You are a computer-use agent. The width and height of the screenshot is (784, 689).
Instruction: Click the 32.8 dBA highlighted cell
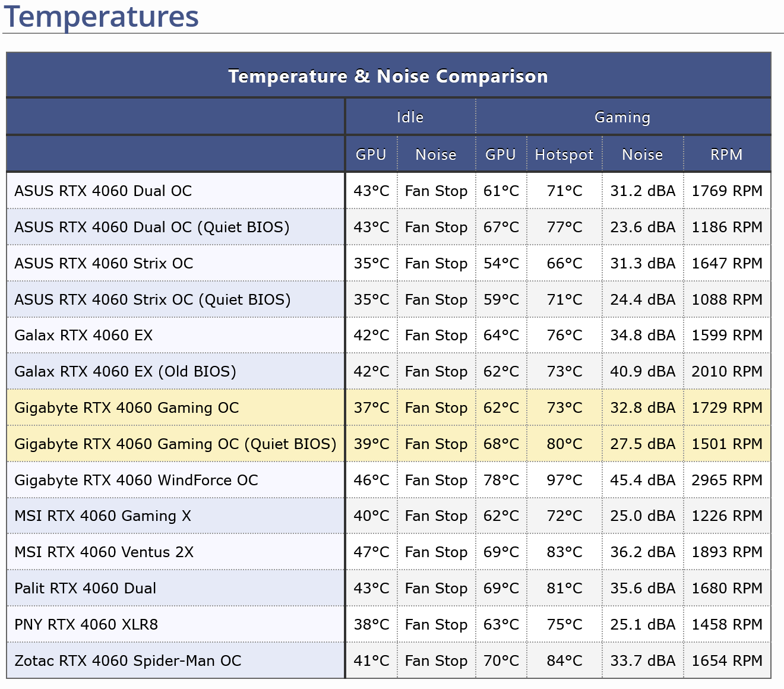click(643, 407)
